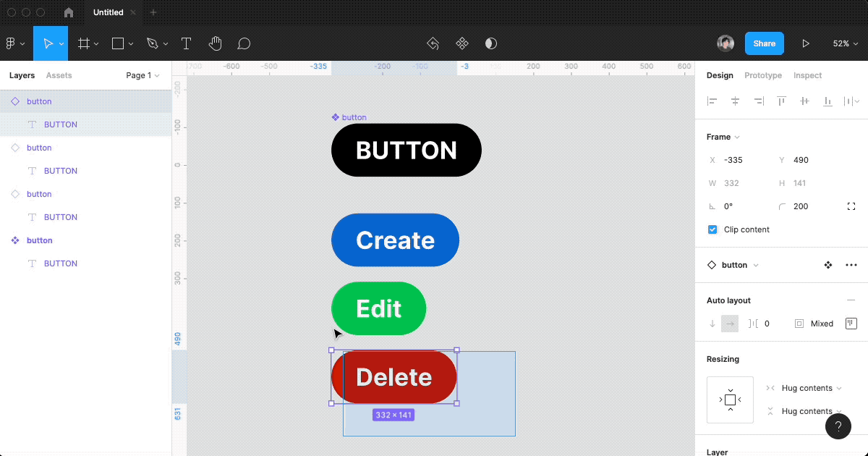Click the independent corners icon
868x456 pixels.
click(x=851, y=206)
